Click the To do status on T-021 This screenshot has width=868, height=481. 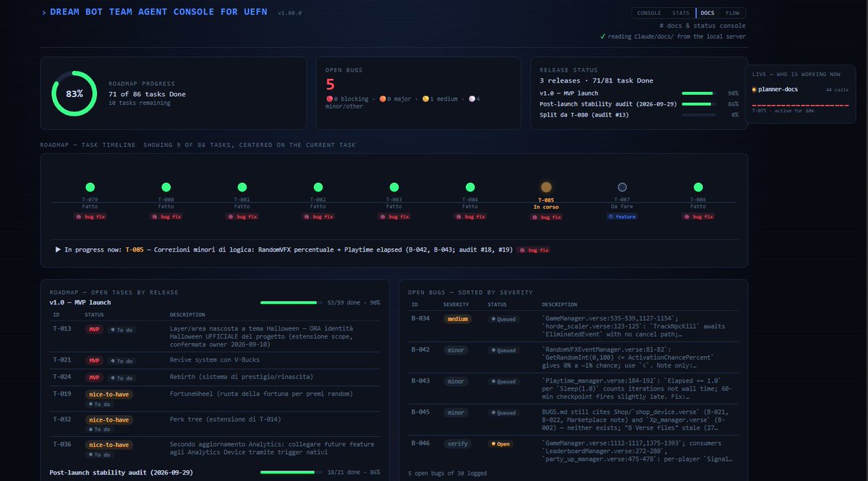click(x=121, y=360)
